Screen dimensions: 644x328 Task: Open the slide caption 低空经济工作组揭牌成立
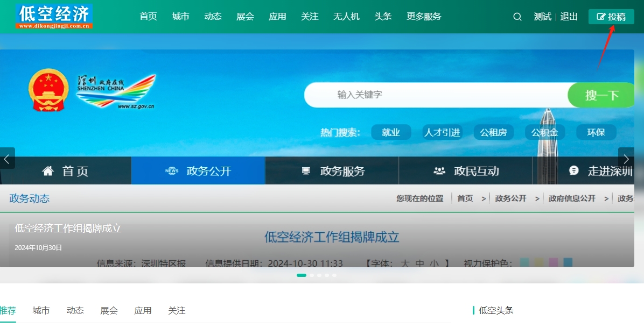68,229
